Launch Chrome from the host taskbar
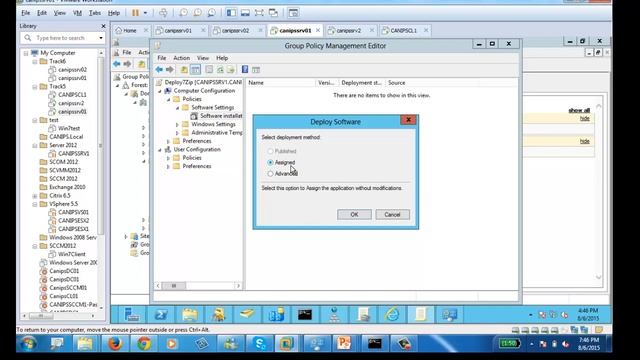Screen dimensions: 640x360 pyautogui.click(x=144, y=344)
